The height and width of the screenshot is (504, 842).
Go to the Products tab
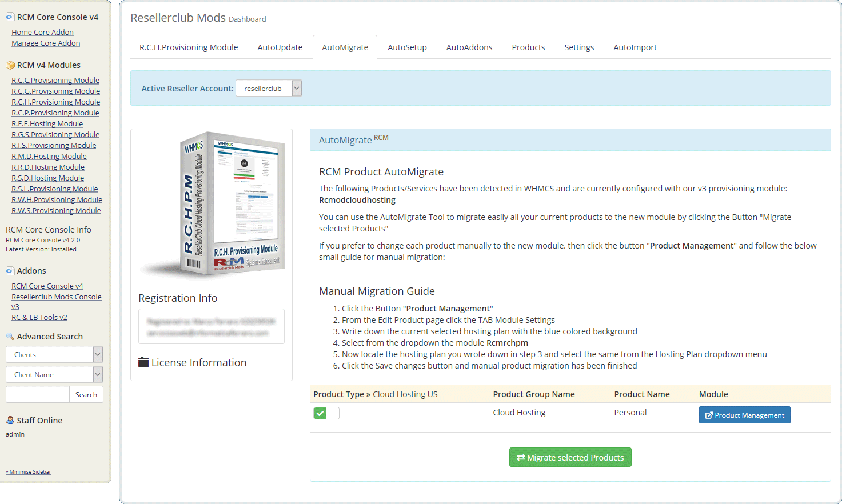528,47
